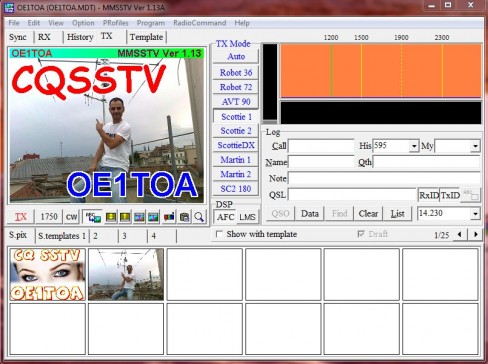The image size is (488, 364).
Task: Select the Scottie 1 TX mode
Action: tap(236, 117)
